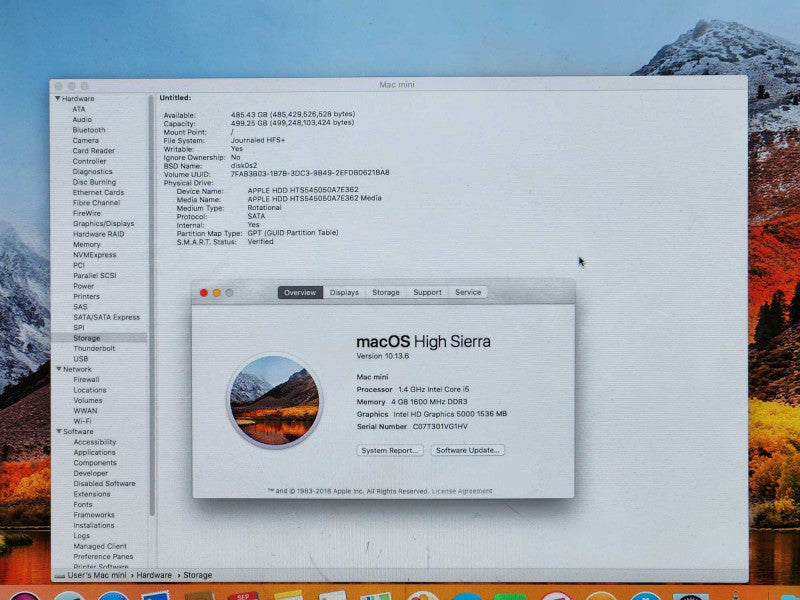Select USB in the sidebar

tap(81, 359)
